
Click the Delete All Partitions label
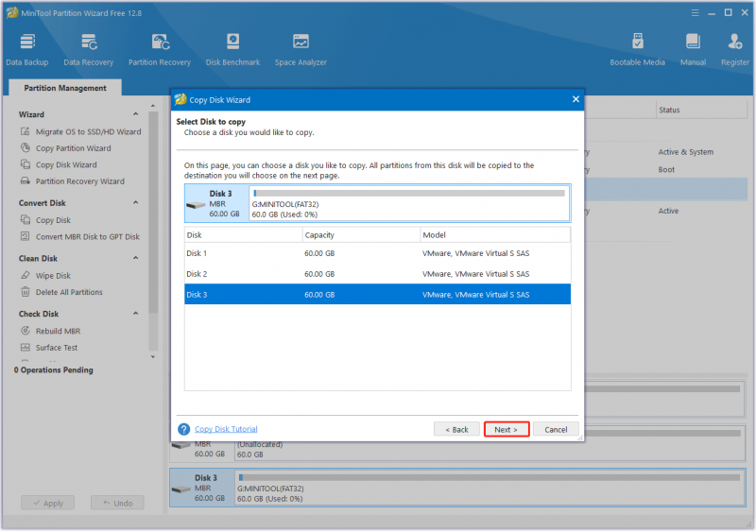coord(69,292)
